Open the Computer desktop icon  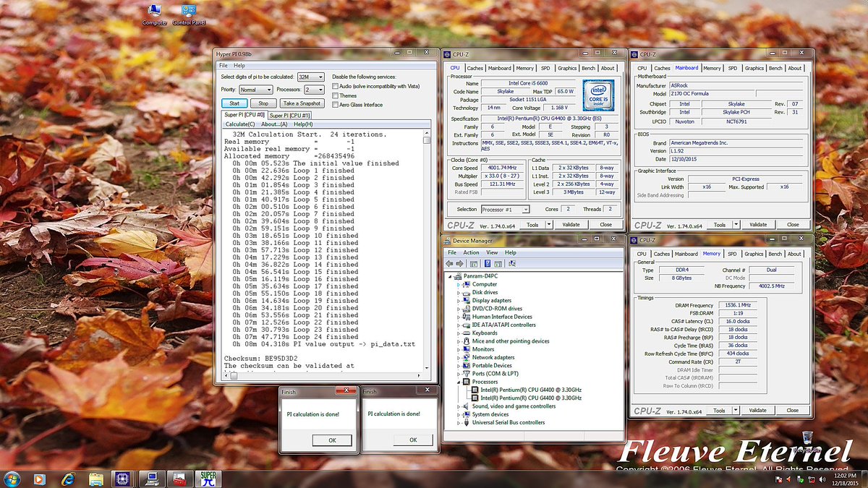click(155, 14)
